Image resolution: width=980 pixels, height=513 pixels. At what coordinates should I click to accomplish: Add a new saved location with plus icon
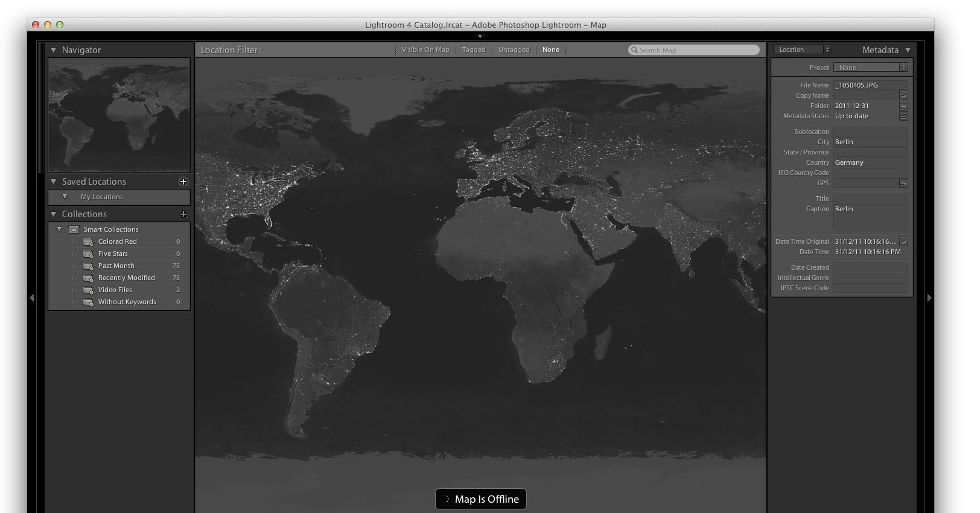pyautogui.click(x=183, y=182)
